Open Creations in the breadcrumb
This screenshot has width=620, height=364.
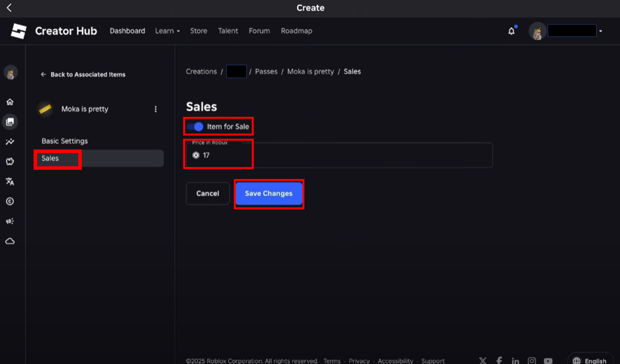tap(201, 72)
